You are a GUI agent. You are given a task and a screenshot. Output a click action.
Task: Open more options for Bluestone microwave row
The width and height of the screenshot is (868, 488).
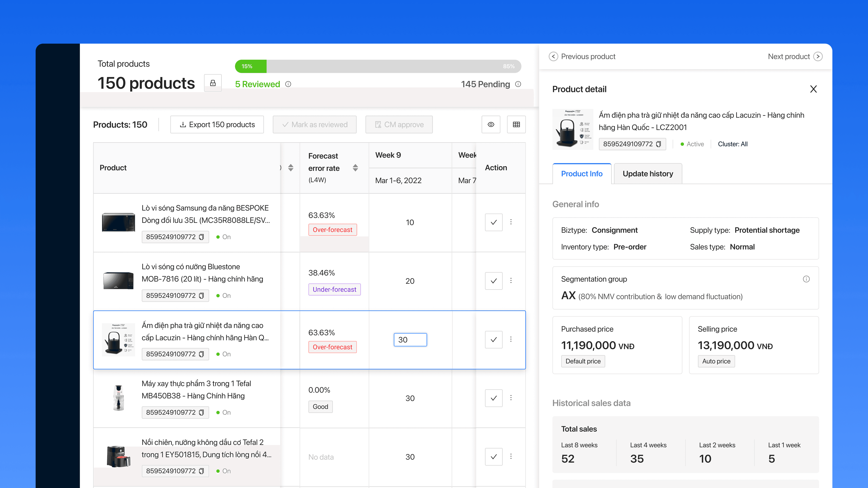point(511,280)
